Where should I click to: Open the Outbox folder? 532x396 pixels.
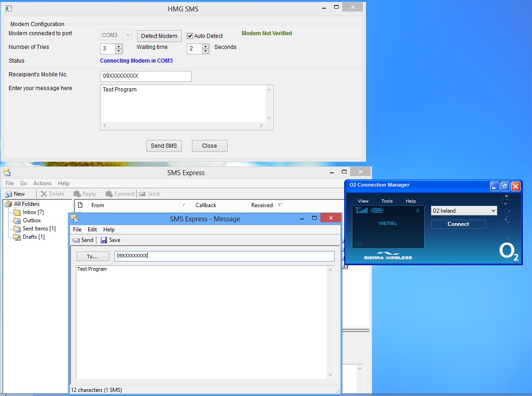(x=32, y=220)
